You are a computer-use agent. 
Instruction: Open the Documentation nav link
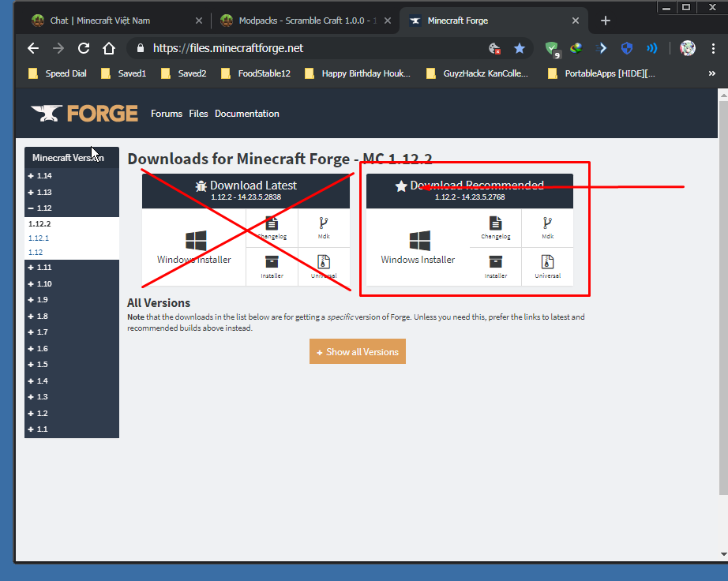coord(247,114)
